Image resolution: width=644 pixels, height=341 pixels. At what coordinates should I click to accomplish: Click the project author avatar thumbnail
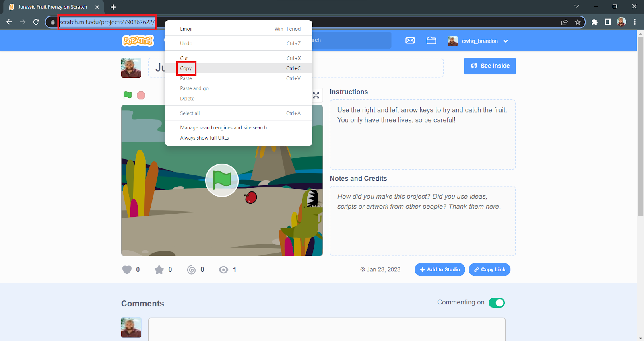[131, 68]
